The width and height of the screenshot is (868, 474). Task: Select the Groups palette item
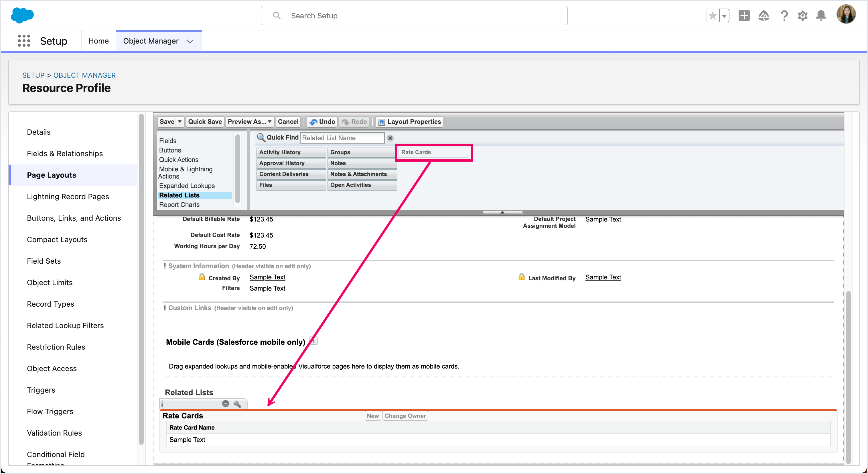tap(362, 152)
